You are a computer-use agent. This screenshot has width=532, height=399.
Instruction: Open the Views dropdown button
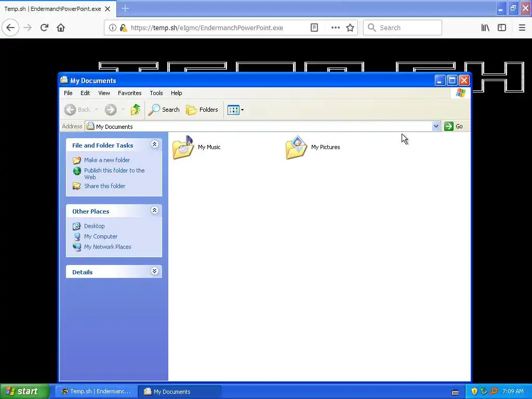[235, 110]
